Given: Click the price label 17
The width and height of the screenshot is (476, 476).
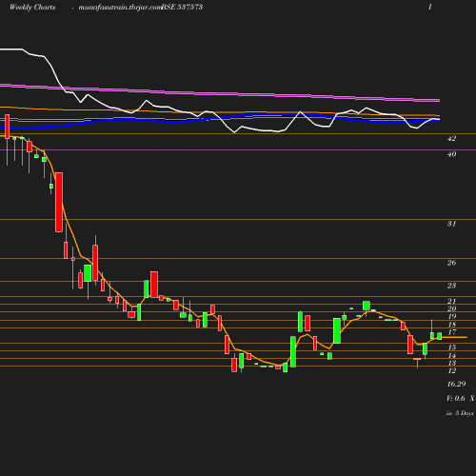Looking at the screenshot, I should coord(452,332).
